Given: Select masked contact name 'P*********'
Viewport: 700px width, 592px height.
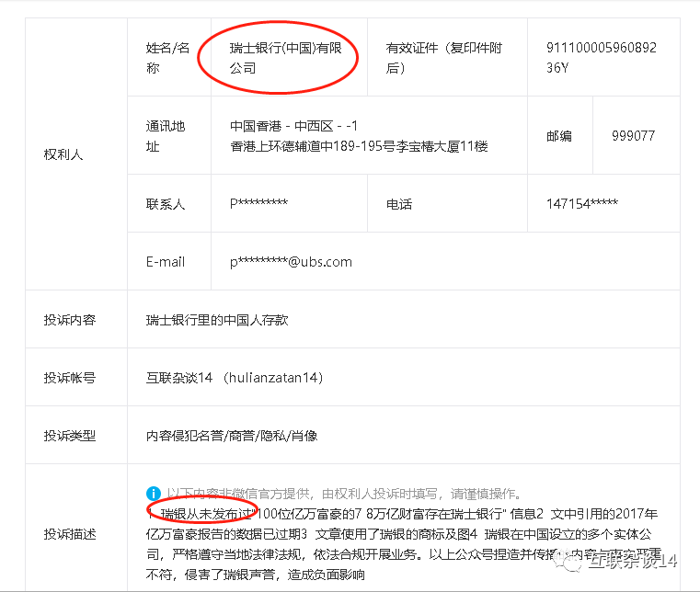Looking at the screenshot, I should 258,203.
